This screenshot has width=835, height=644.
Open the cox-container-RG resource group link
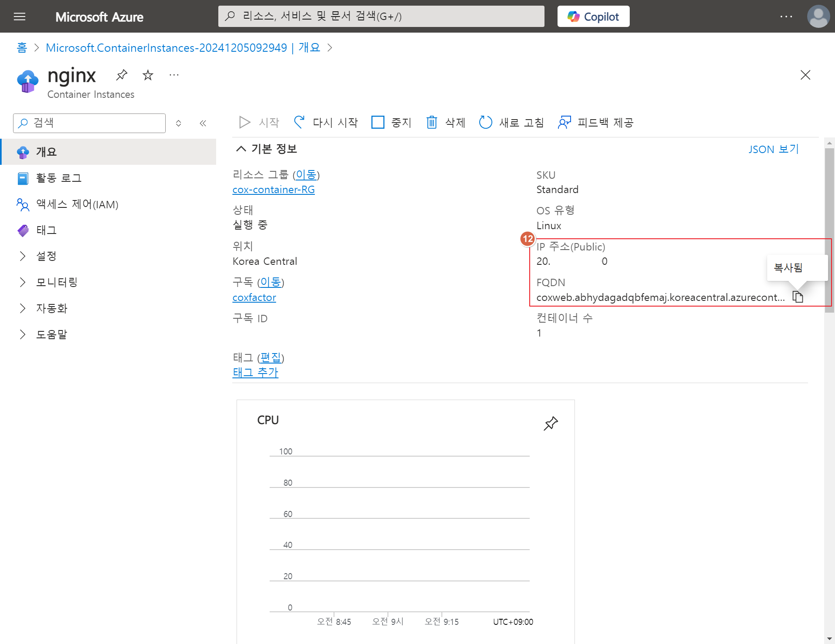(273, 190)
